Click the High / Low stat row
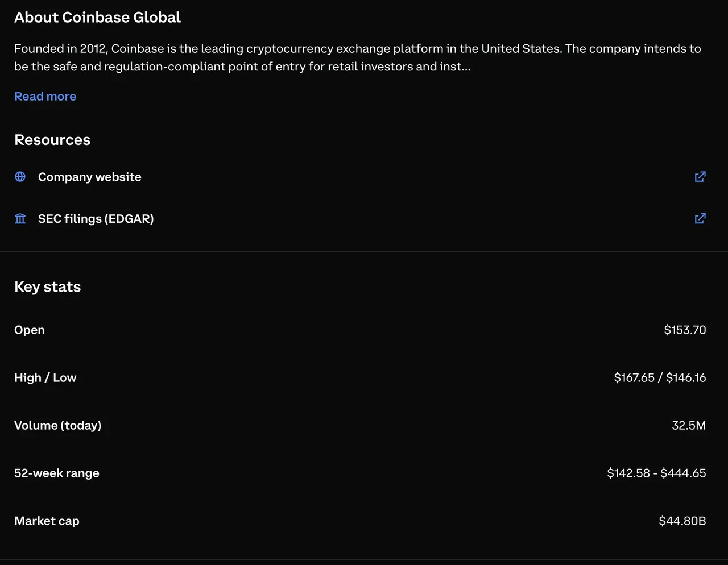 [364, 377]
